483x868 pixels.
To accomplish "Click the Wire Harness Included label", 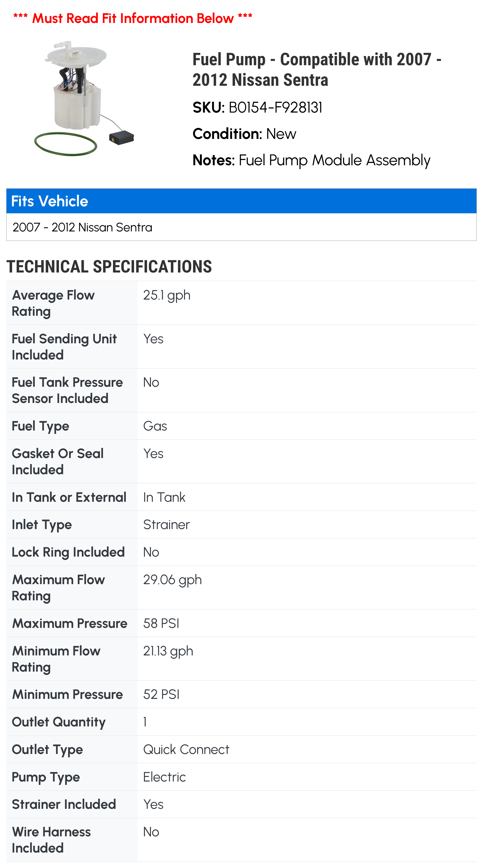I will pos(51,840).
